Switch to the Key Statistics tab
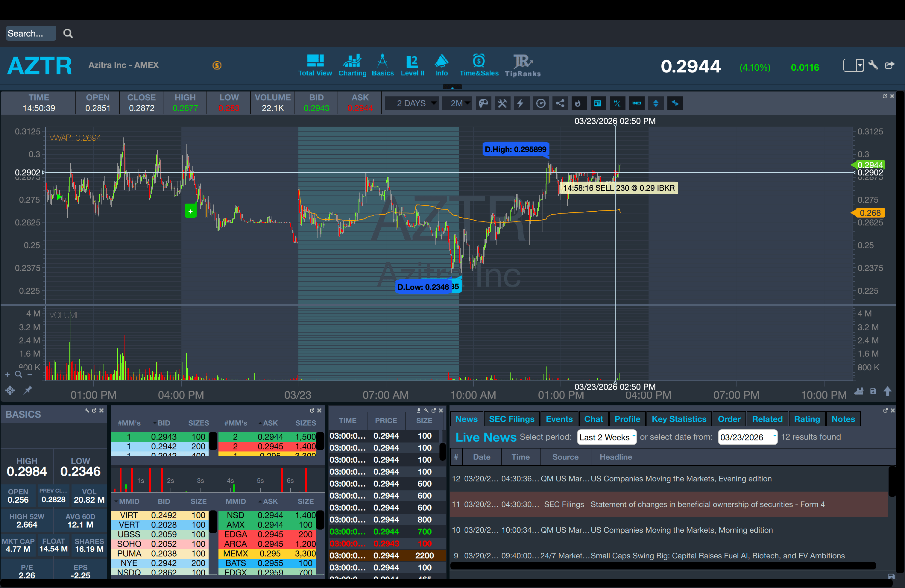The height and width of the screenshot is (588, 905). pos(679,419)
